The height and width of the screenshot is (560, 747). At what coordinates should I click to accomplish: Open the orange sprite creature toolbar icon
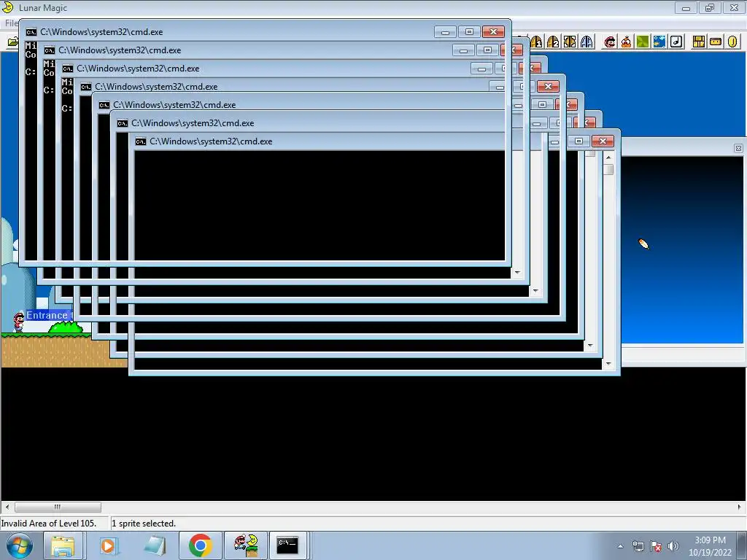tap(626, 42)
